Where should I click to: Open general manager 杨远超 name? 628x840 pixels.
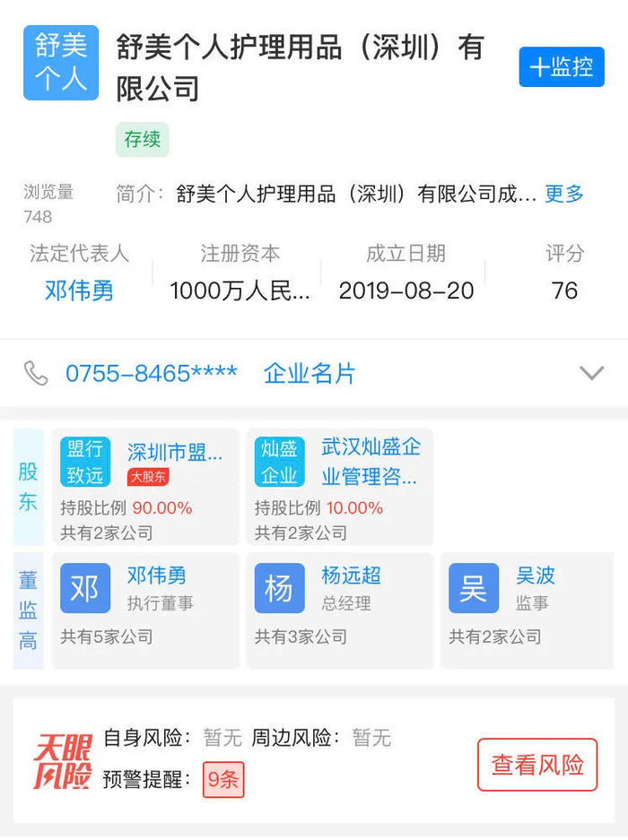pyautogui.click(x=352, y=576)
